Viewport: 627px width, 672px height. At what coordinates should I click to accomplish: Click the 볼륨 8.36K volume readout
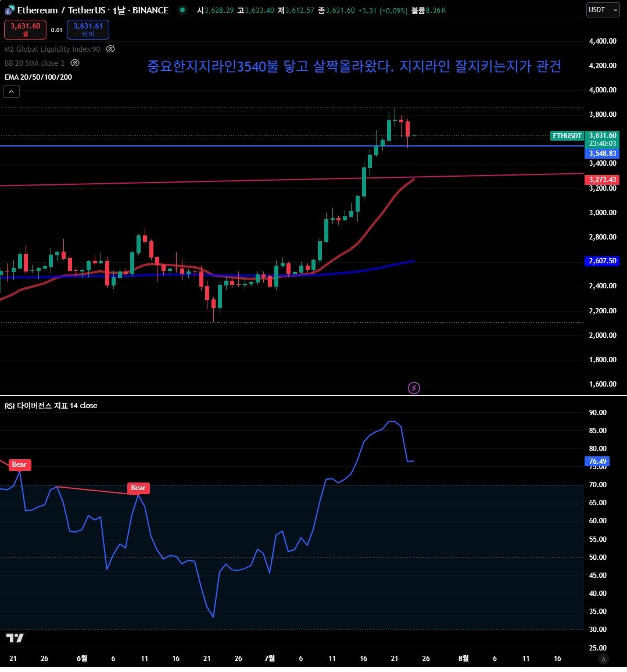click(x=429, y=10)
